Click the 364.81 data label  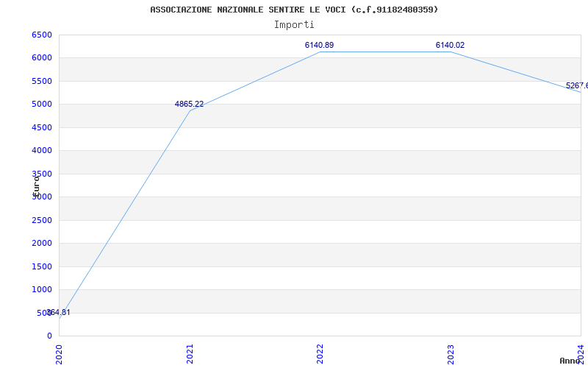(58, 312)
